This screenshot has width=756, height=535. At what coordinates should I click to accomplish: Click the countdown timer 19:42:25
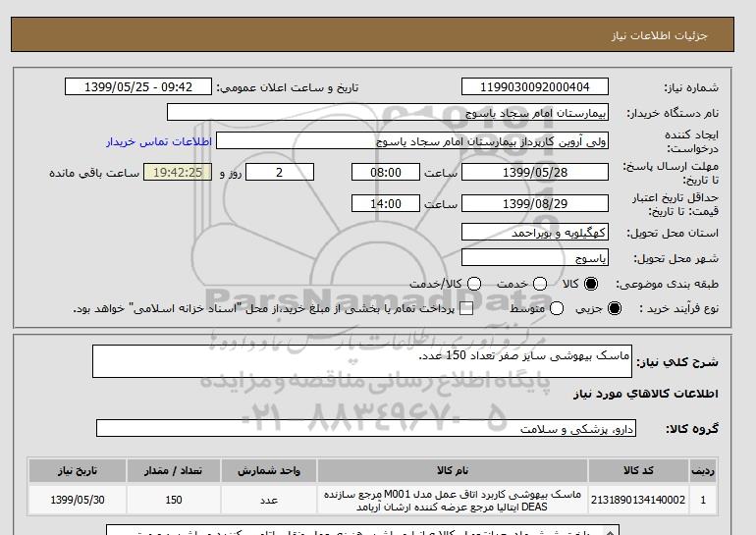(x=178, y=172)
